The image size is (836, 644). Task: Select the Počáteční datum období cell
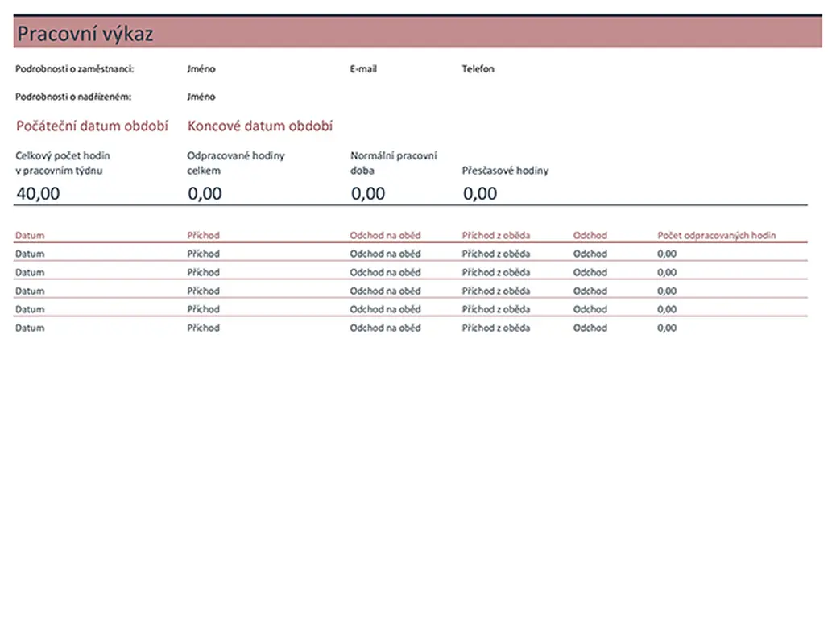tap(93, 126)
